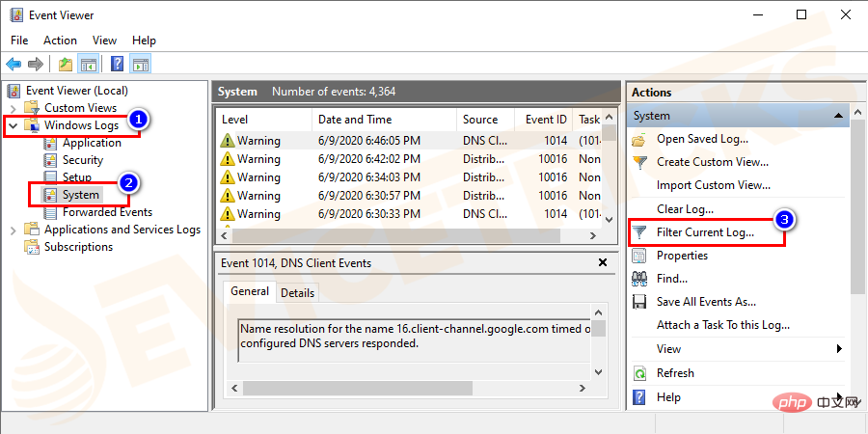868x434 pixels.
Task: Expand Applications and Services Logs node
Action: pos(13,230)
